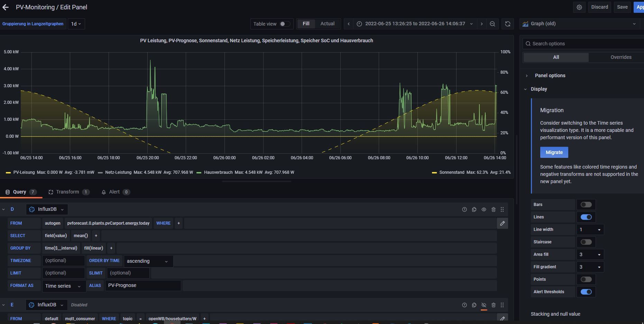Open the 1d grouping variable dropdown
The width and height of the screenshot is (644, 324).
76,24
